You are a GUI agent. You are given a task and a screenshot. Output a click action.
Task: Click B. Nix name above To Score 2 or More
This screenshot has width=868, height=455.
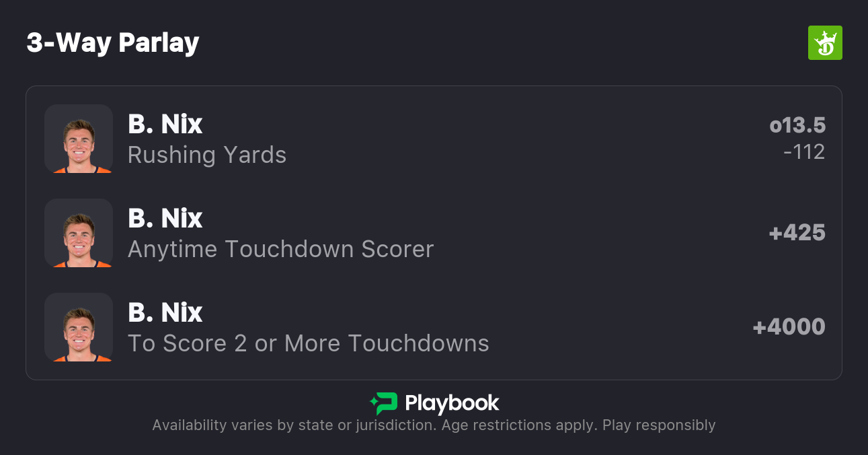165,313
